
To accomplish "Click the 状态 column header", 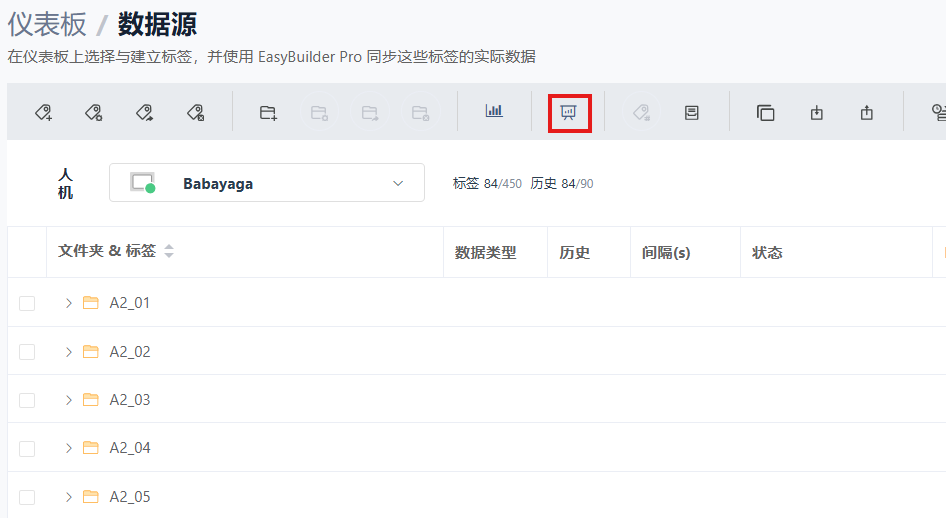I will coord(767,253).
